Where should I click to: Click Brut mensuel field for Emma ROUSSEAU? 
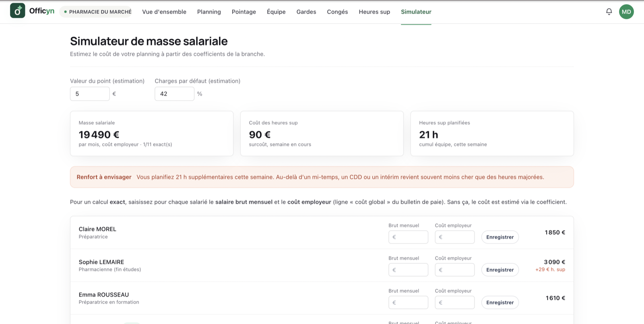point(408,302)
